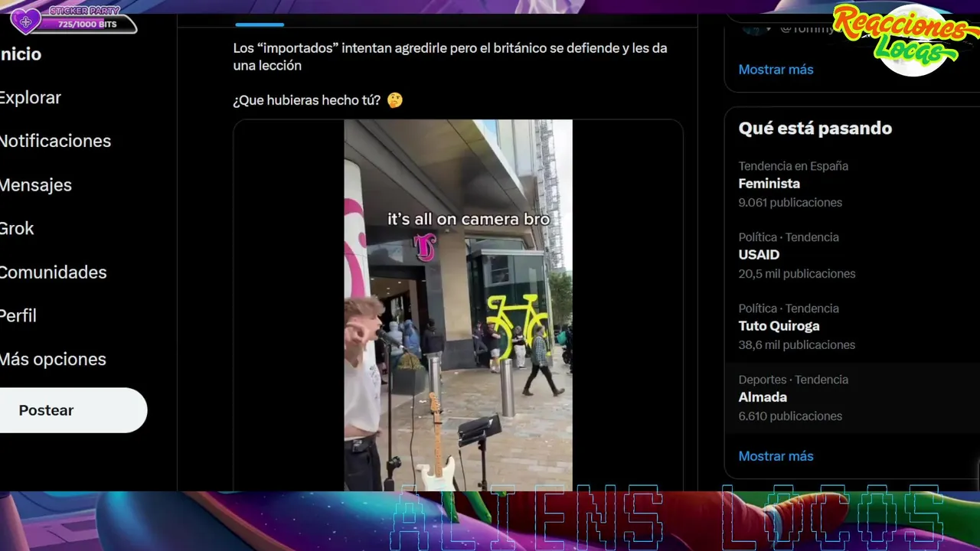The image size is (980, 551).
Task: Click the 'Qué está pasando' heading
Action: tap(815, 129)
